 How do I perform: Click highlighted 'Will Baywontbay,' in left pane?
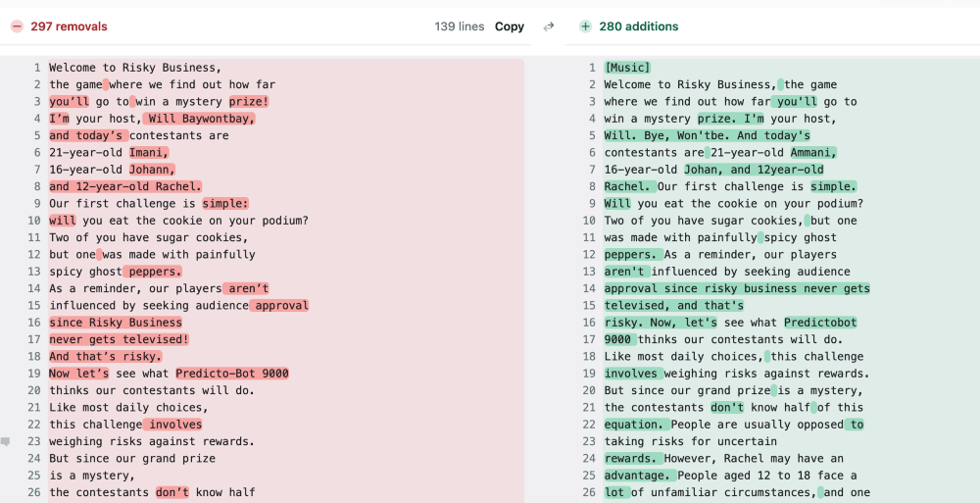(x=199, y=119)
